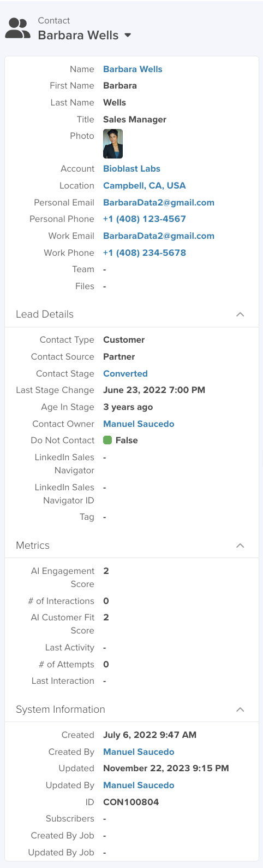Click the Work Email address link
The width and height of the screenshot is (263, 868).
pos(159,236)
